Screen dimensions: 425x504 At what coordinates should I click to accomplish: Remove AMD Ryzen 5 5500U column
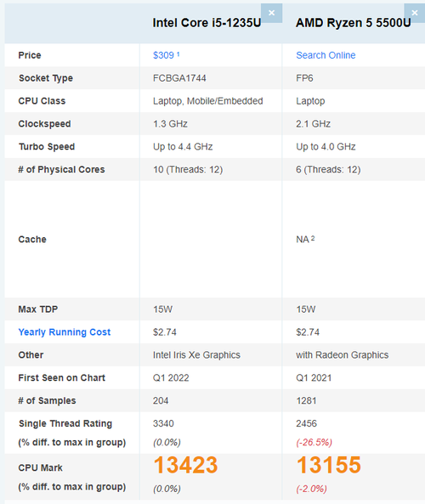pyautogui.click(x=415, y=13)
